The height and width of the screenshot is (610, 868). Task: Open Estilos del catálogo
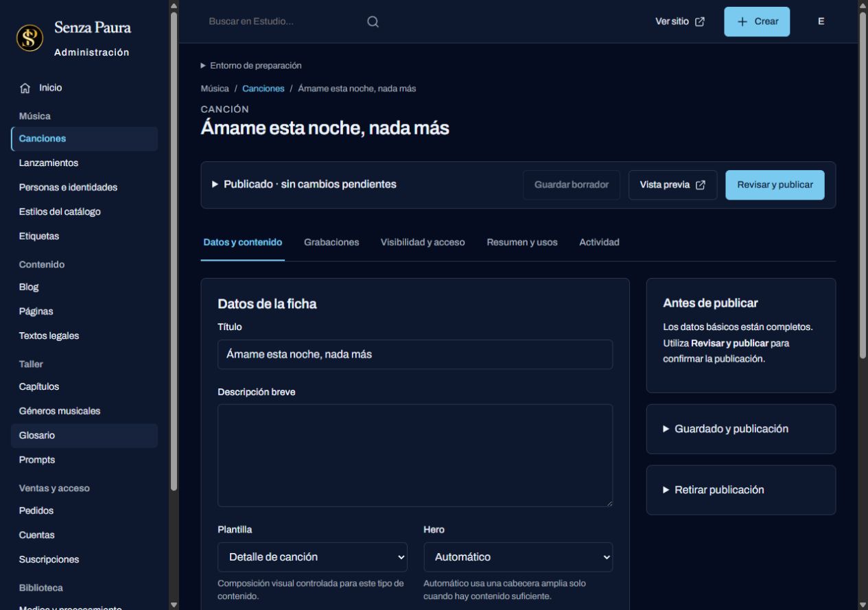tap(84, 211)
